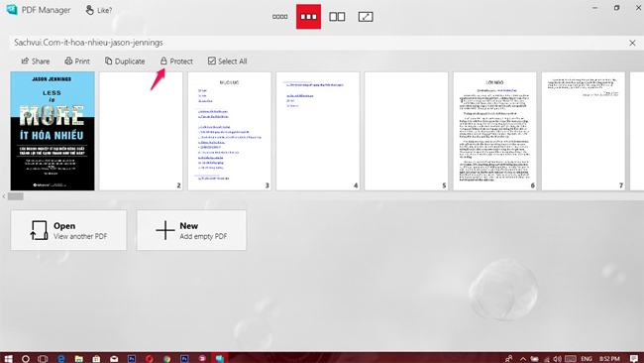Open the Action Center notifications
644x363 pixels.
click(634, 358)
